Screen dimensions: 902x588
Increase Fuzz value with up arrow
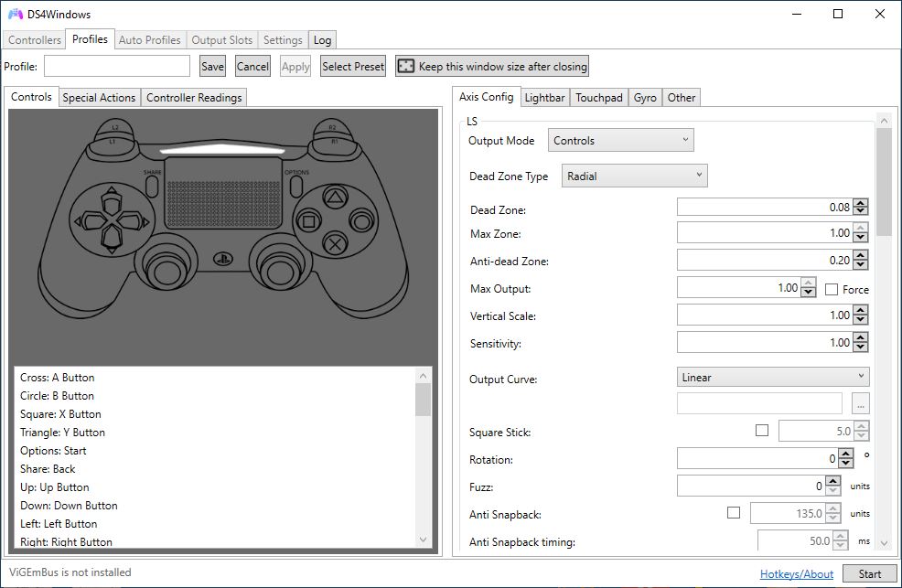coord(833,482)
